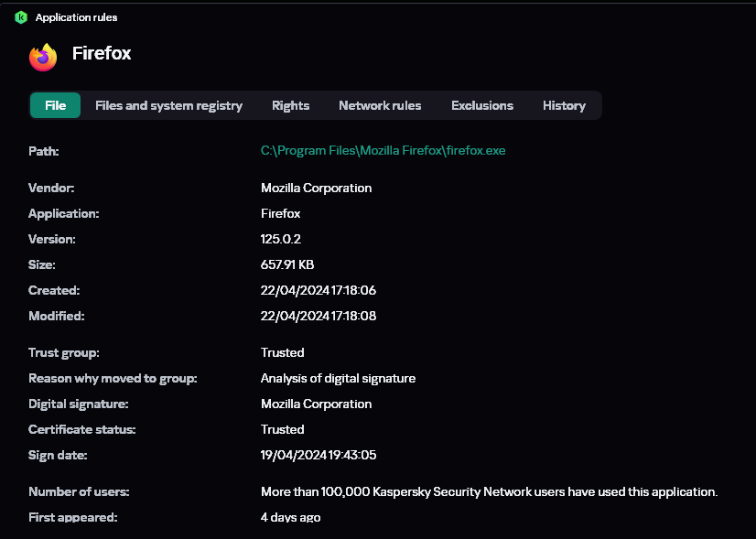
Task: Click the Application rules window title
Action: tap(76, 17)
